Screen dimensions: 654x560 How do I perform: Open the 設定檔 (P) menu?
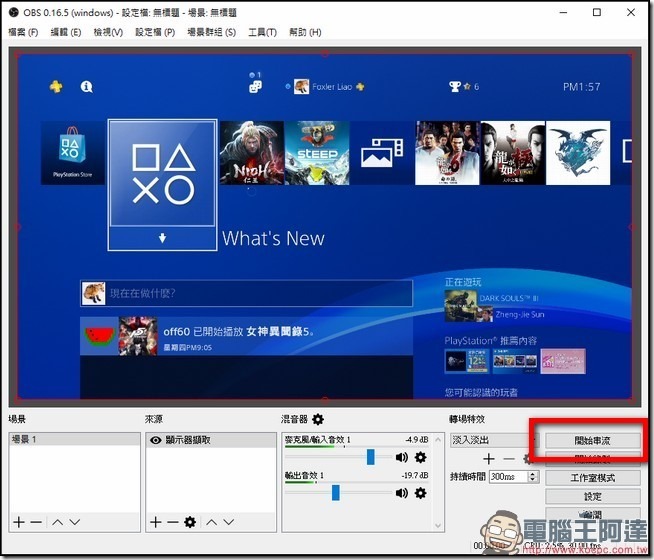click(155, 32)
